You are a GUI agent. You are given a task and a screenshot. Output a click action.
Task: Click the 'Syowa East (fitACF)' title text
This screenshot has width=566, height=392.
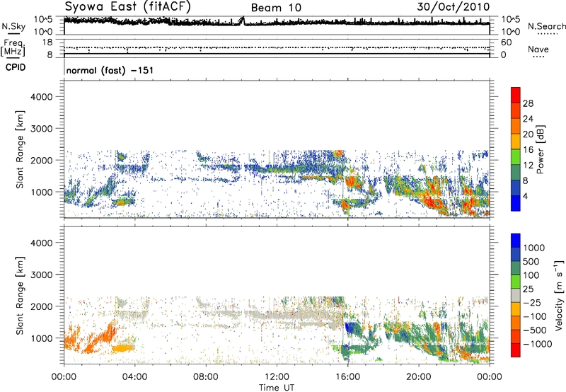click(127, 6)
